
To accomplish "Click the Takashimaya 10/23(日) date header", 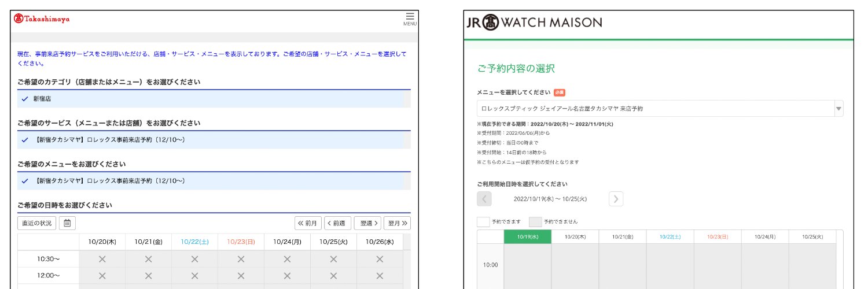I will click(x=241, y=242).
